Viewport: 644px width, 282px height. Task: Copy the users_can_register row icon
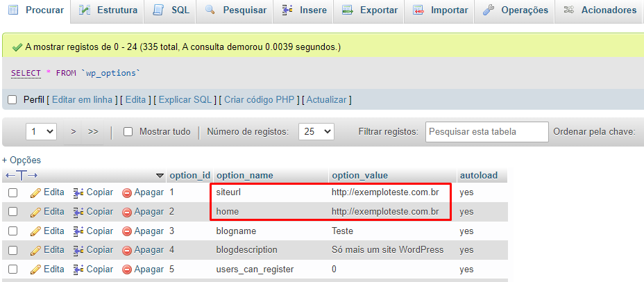(78, 269)
